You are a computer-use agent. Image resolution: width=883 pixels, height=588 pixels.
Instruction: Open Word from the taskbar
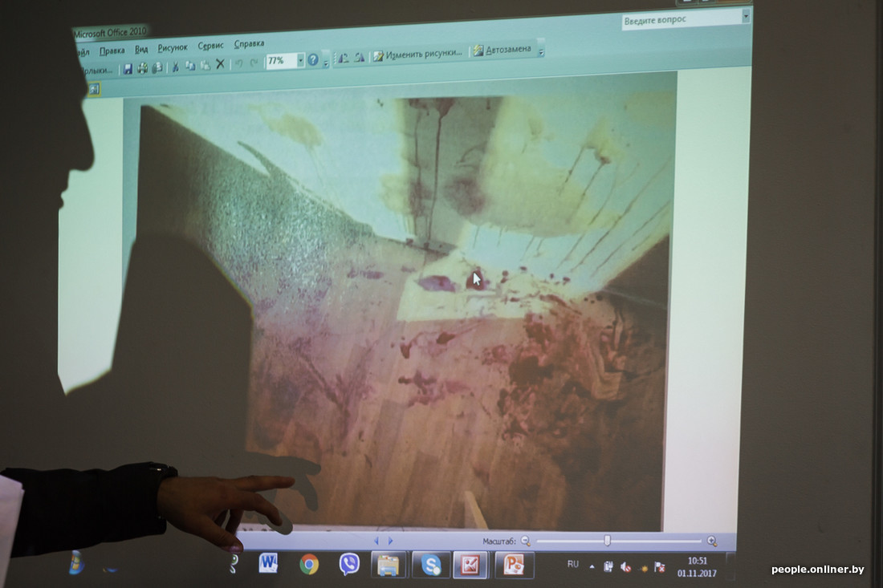(x=268, y=563)
